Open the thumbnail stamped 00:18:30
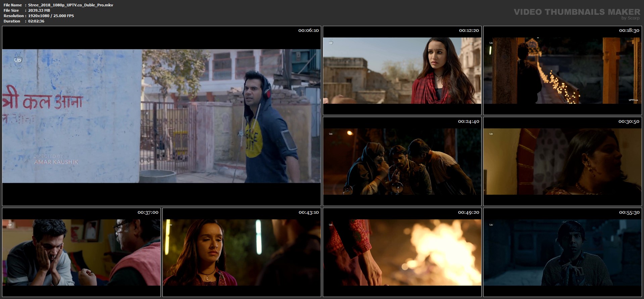The image size is (644, 299). [x=562, y=70]
